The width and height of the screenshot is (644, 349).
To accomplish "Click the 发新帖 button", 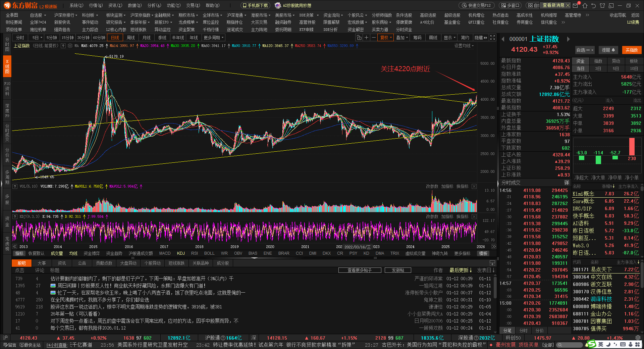I will click(x=398, y=270).
